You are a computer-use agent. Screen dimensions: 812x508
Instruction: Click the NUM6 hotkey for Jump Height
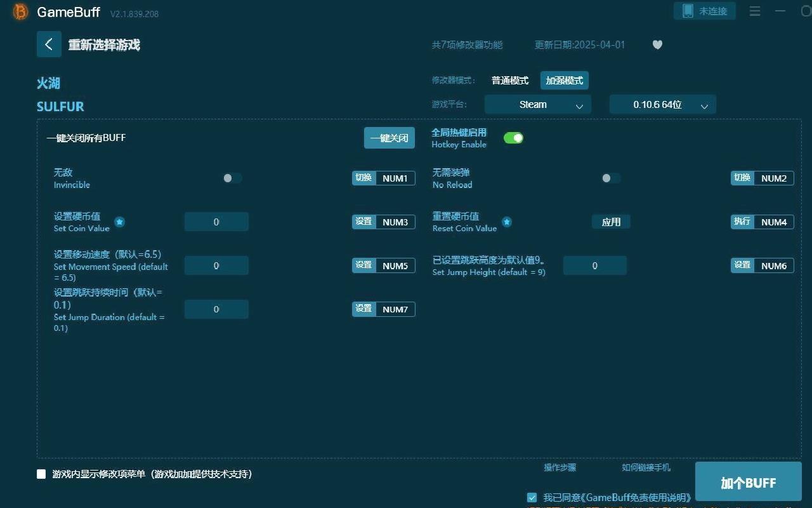coord(774,265)
